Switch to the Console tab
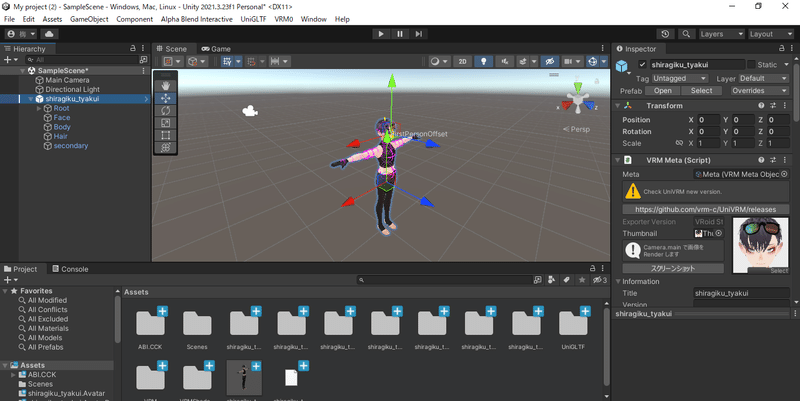 (x=70, y=269)
